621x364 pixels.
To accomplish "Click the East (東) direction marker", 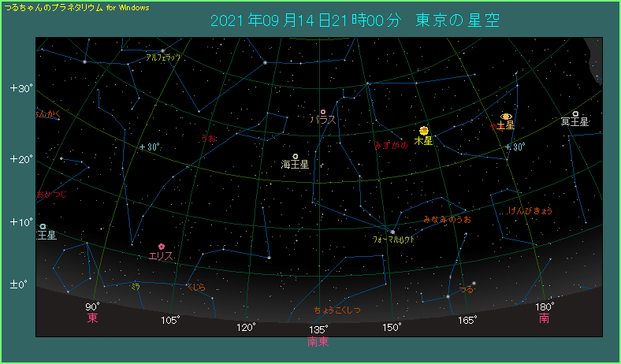I will (92, 318).
